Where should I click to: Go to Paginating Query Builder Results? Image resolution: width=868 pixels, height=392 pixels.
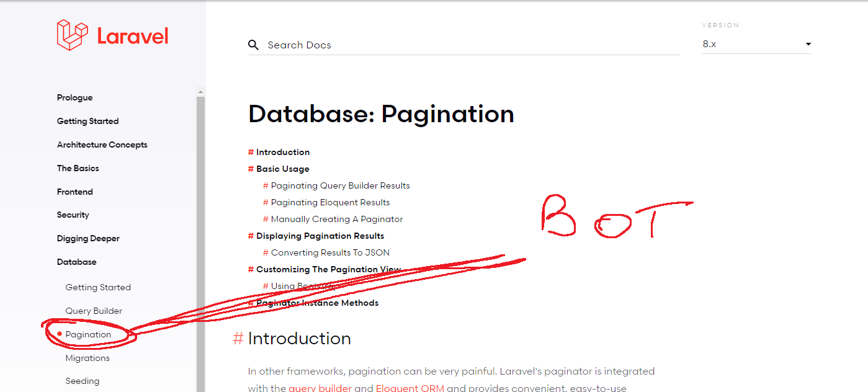[341, 185]
